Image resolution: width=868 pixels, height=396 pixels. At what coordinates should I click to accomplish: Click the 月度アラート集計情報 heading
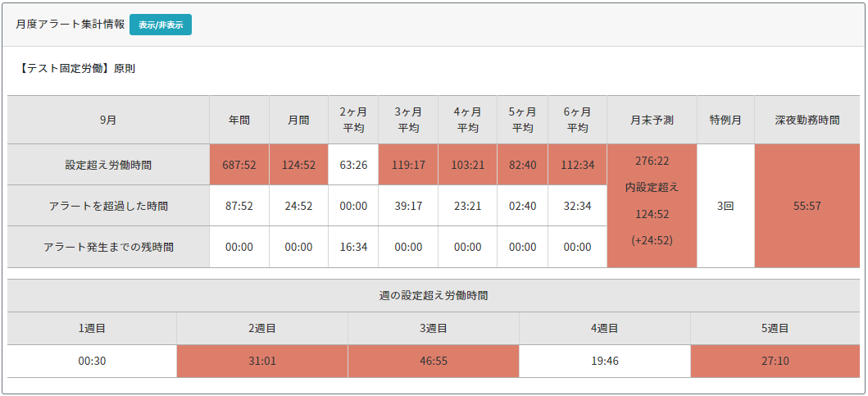pyautogui.click(x=70, y=25)
